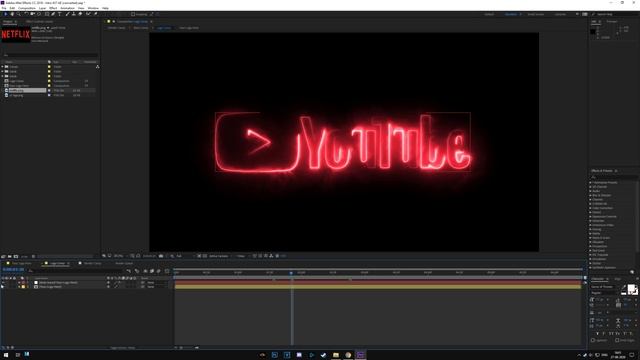
Task: Toggle Draft 3D switch in timeline header
Action: click(x=137, y=271)
